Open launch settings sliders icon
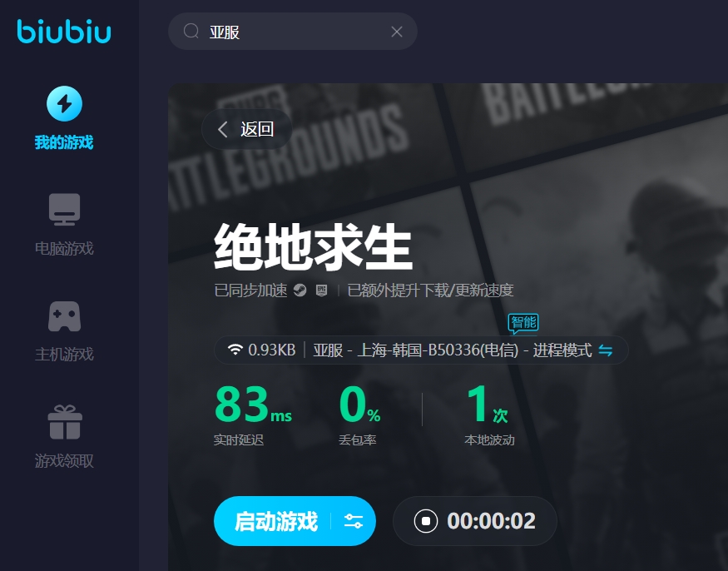This screenshot has width=728, height=571. [x=354, y=521]
